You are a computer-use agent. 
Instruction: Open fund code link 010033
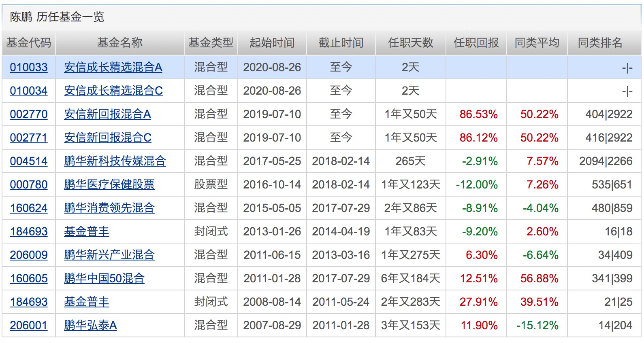29,67
